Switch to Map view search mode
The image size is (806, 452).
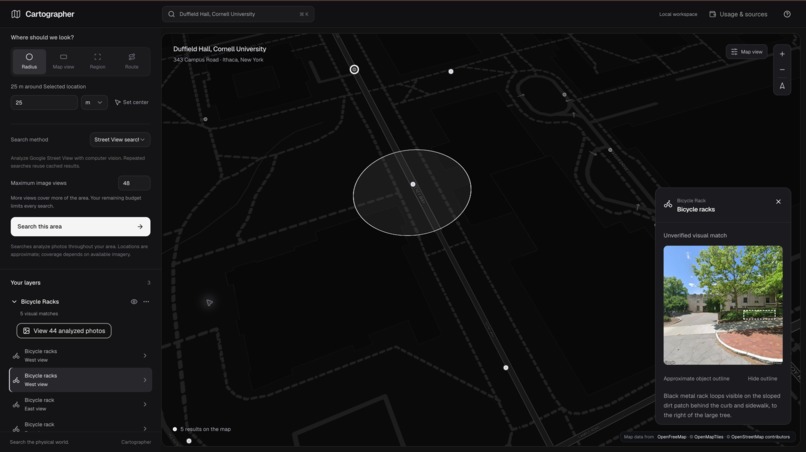63,61
